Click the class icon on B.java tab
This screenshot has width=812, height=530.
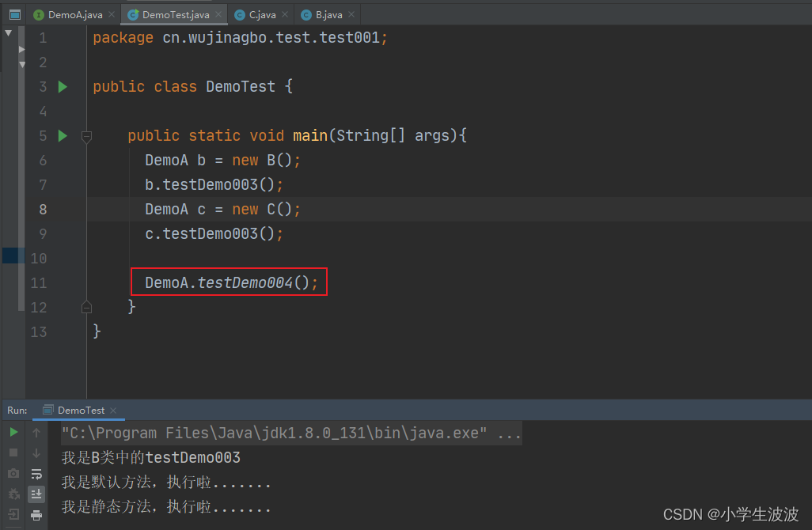[x=306, y=15]
